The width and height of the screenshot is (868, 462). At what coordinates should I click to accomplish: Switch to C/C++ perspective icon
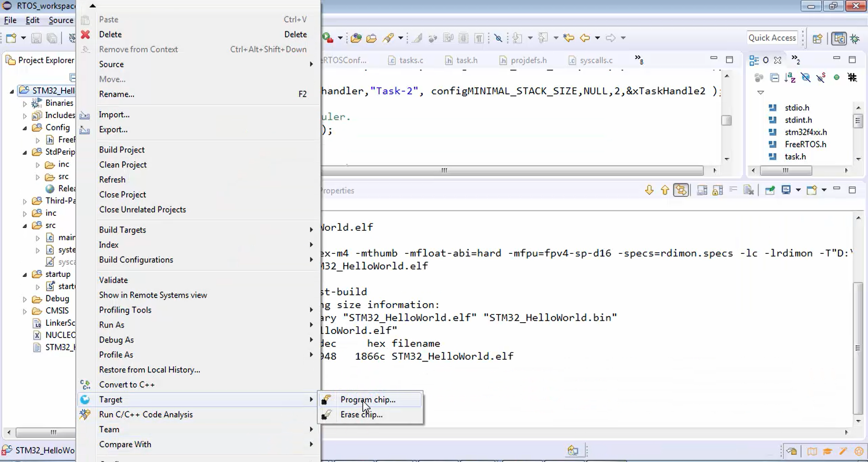pos(839,38)
